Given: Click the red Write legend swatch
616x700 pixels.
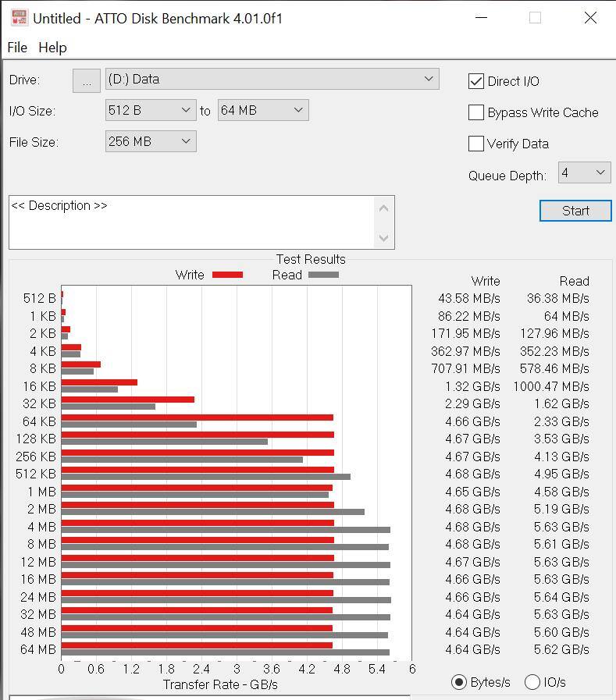Looking at the screenshot, I should pos(227,275).
